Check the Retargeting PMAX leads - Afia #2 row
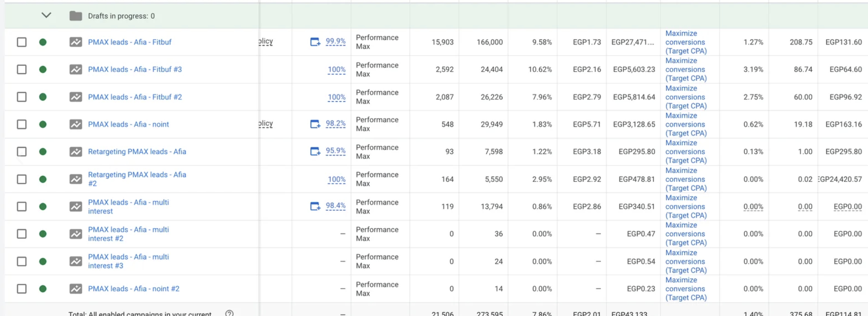This screenshot has height=316, width=868. pyautogui.click(x=22, y=179)
